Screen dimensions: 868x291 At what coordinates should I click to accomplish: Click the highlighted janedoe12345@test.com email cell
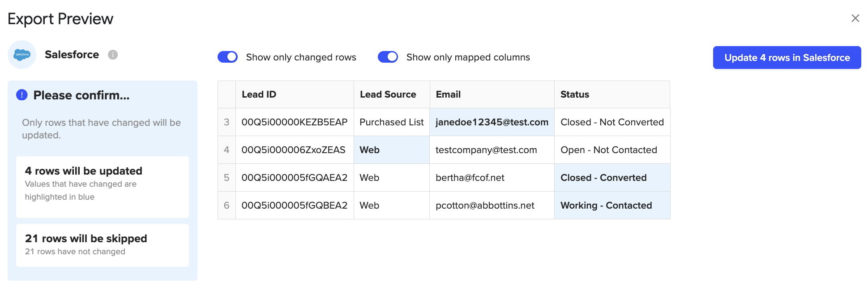point(492,122)
